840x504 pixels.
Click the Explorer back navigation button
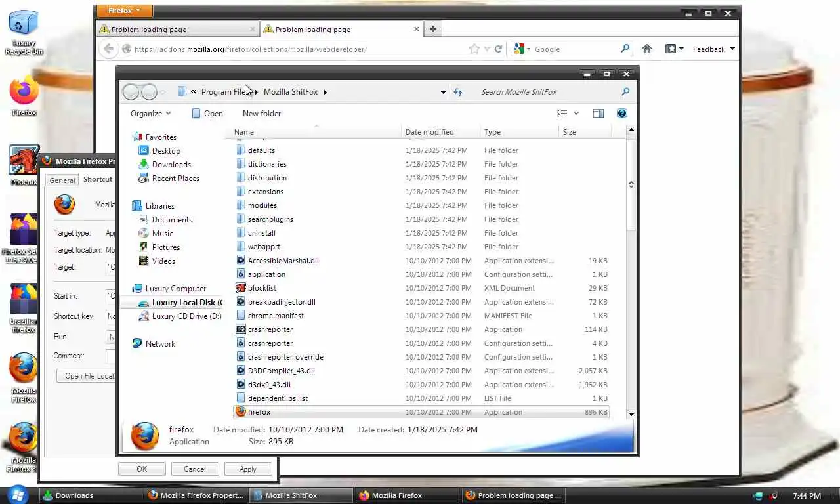pos(131,92)
